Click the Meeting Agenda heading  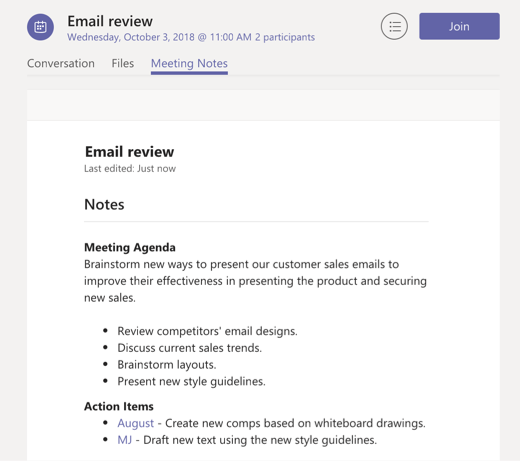(x=130, y=247)
